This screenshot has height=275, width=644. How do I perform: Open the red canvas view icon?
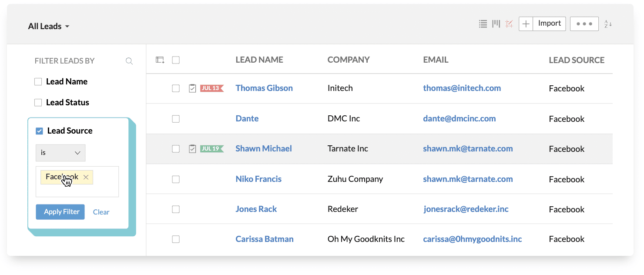(x=509, y=24)
